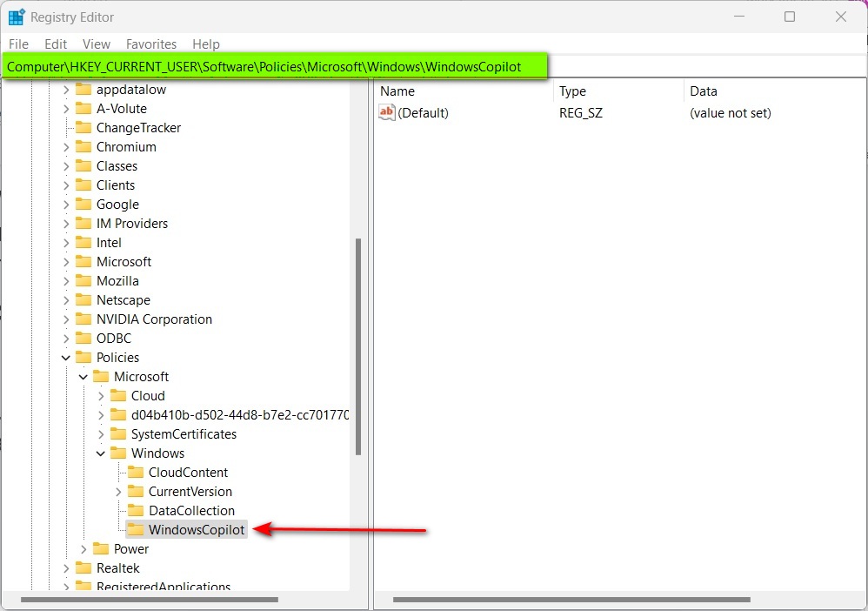This screenshot has width=868, height=611.
Task: Select the Google key folder icon
Action: pyautogui.click(x=82, y=204)
